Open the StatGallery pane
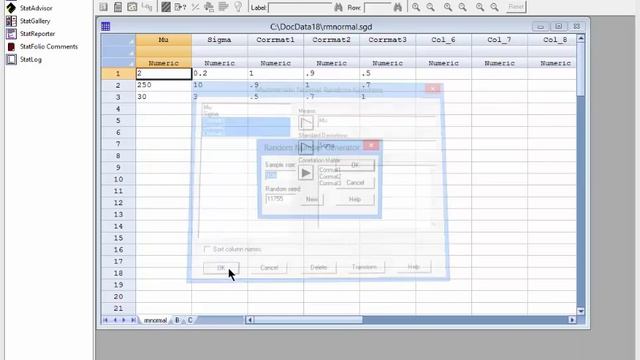This screenshot has height=360, width=640. [29, 21]
